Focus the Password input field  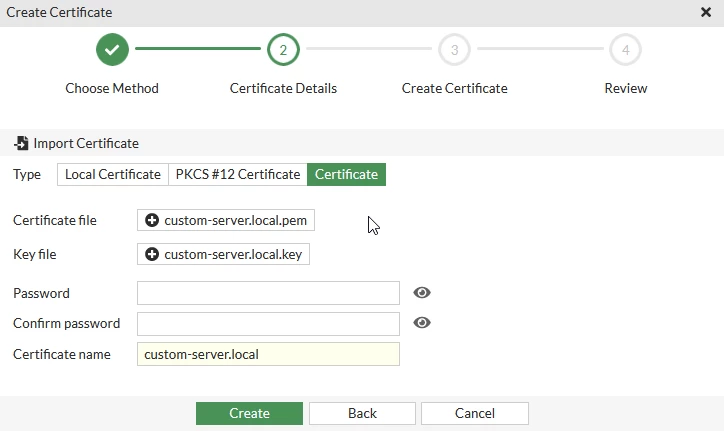(268, 293)
